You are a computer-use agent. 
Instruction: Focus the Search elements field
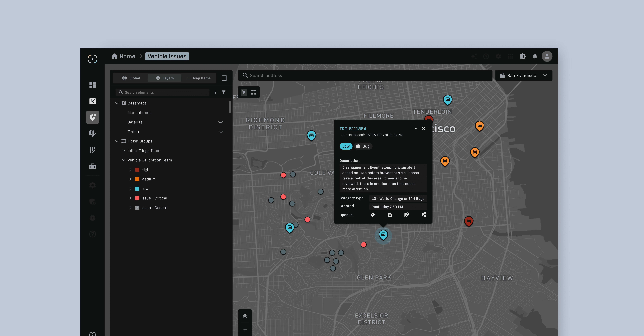(163, 92)
